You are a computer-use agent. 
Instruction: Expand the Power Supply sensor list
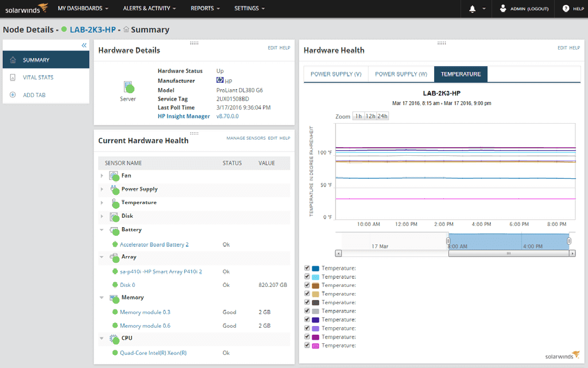[102, 189]
